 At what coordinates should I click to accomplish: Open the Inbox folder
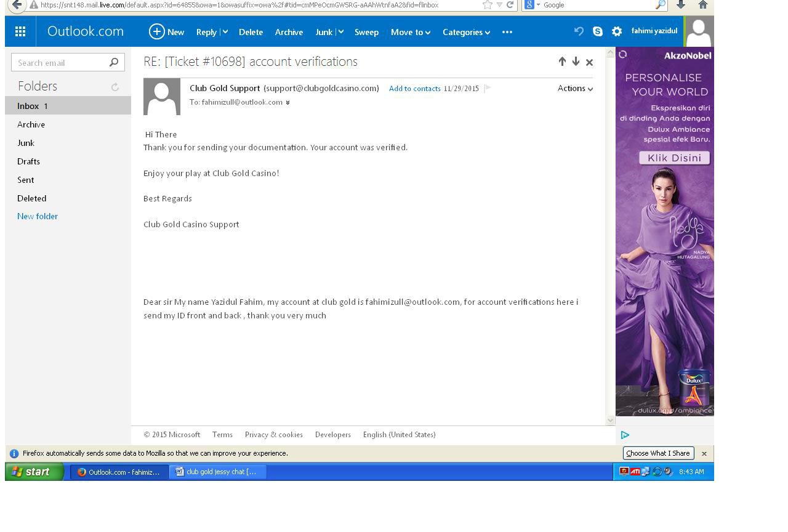[x=68, y=106]
